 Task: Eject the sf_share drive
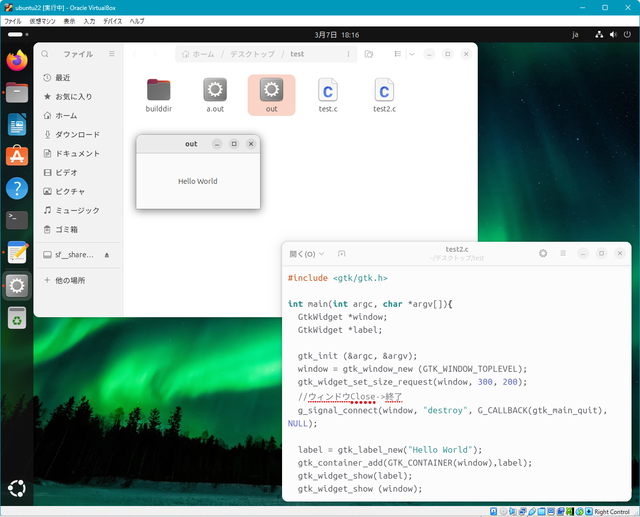coord(107,255)
